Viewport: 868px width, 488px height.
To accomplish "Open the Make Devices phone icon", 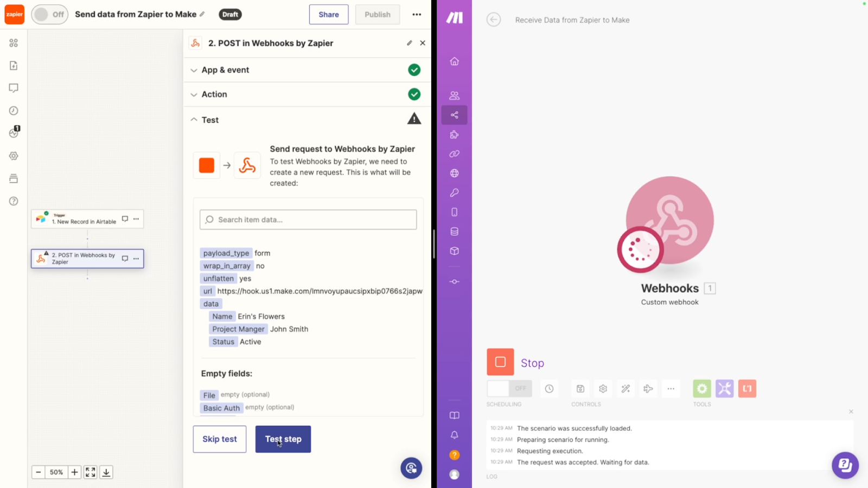I will click(455, 212).
